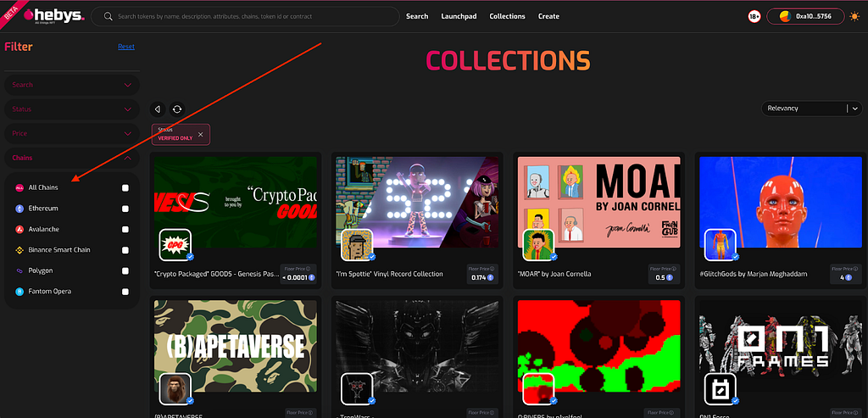Open the (B)APETAVERSE camo banner
The height and width of the screenshot is (418, 868).
pyautogui.click(x=236, y=346)
